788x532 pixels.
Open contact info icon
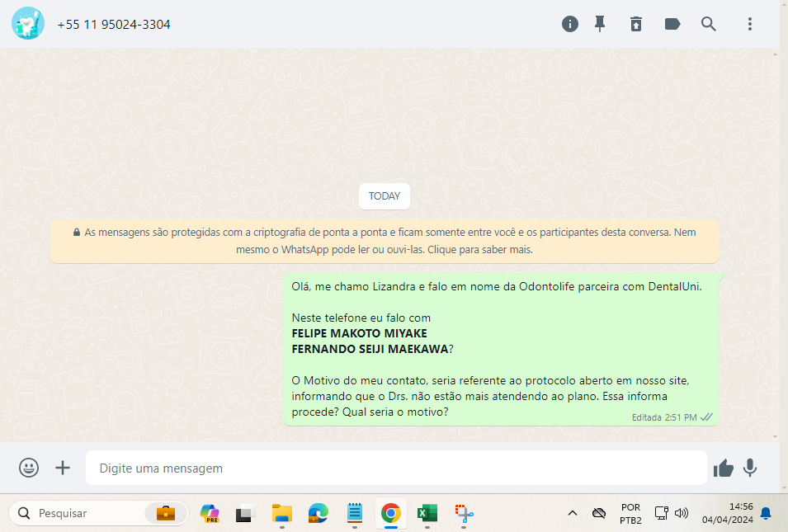coord(570,24)
